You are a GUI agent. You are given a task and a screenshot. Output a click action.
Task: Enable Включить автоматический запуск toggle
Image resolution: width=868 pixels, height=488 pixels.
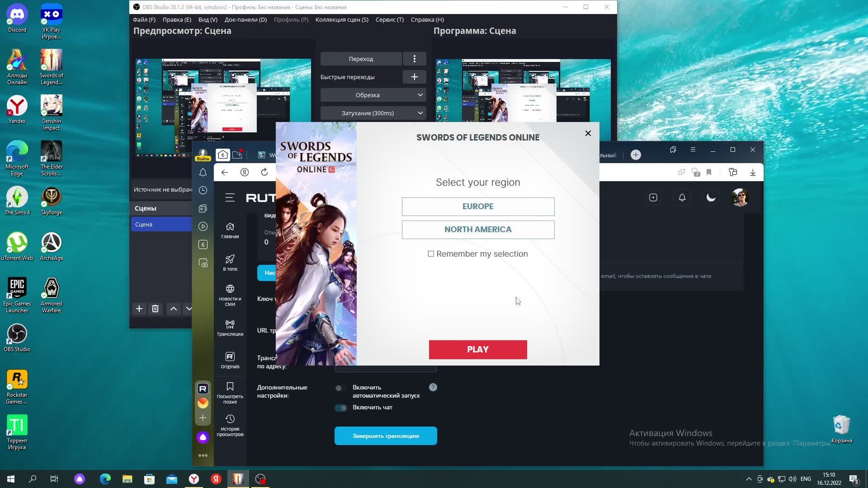(339, 388)
